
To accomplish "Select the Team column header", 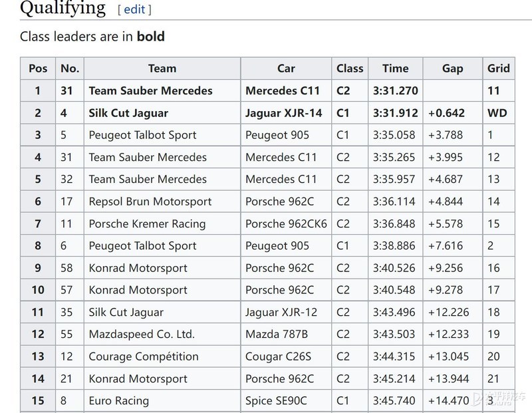I will (x=162, y=68).
